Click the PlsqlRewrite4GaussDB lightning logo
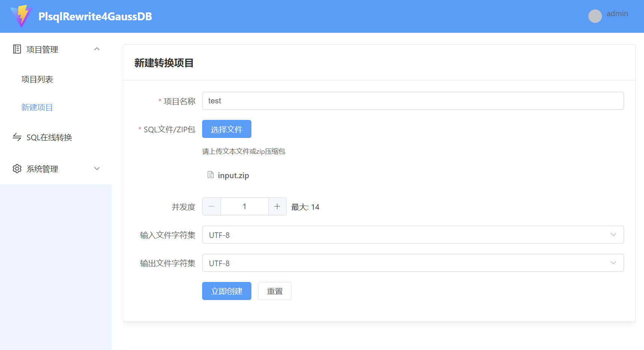This screenshot has height=350, width=644. click(21, 16)
